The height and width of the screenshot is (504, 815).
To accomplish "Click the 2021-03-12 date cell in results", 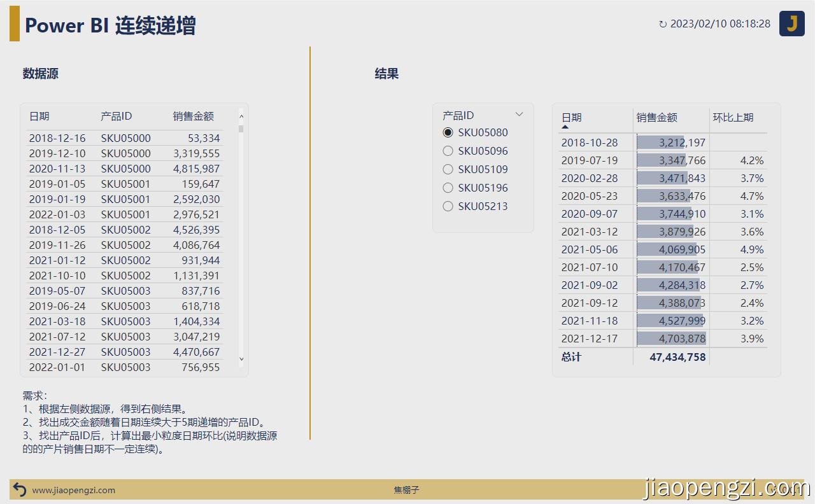I will click(590, 232).
